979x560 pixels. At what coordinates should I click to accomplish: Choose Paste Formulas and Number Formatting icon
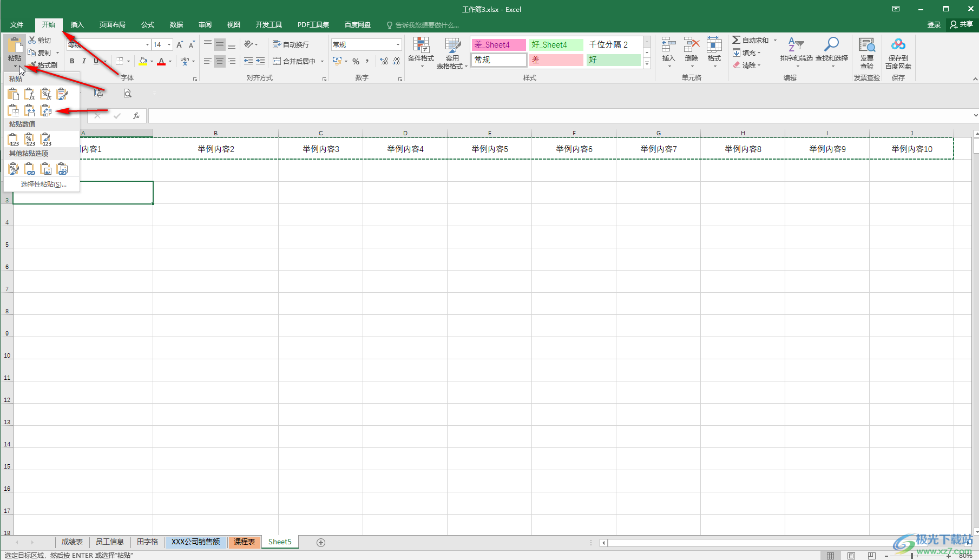point(46,94)
